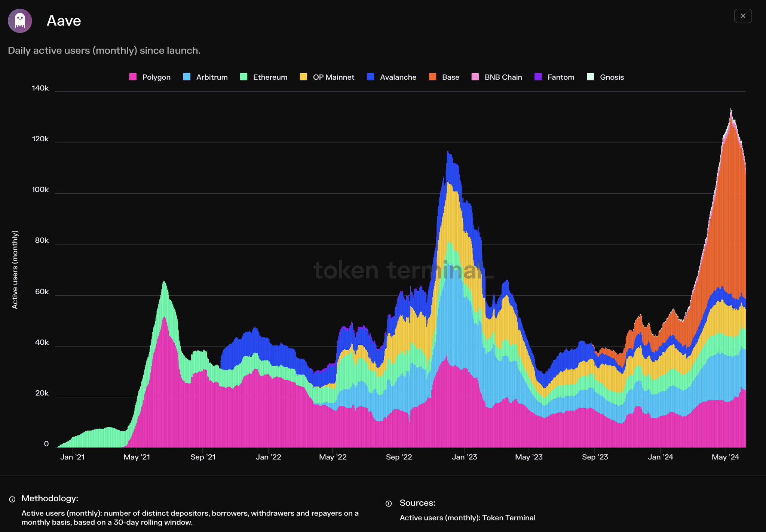Click the 120k y-axis label
This screenshot has height=532, width=766.
(40, 139)
